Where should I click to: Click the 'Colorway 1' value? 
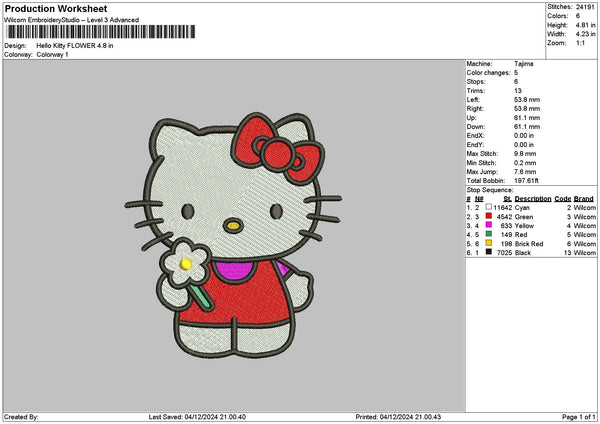[x=52, y=55]
